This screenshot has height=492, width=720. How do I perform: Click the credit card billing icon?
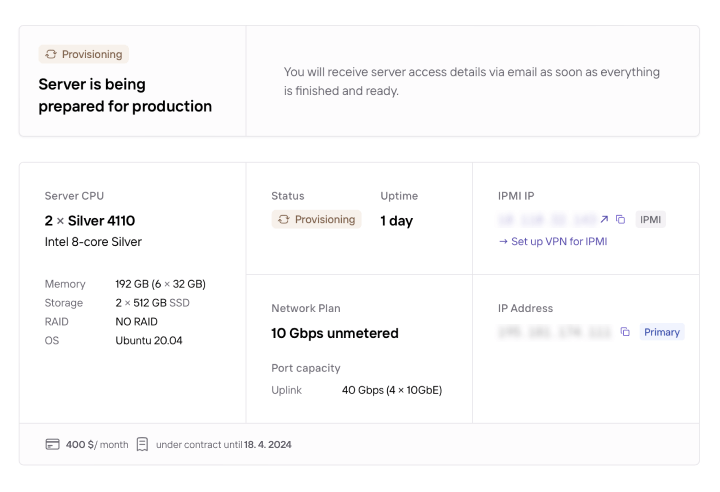(53, 444)
